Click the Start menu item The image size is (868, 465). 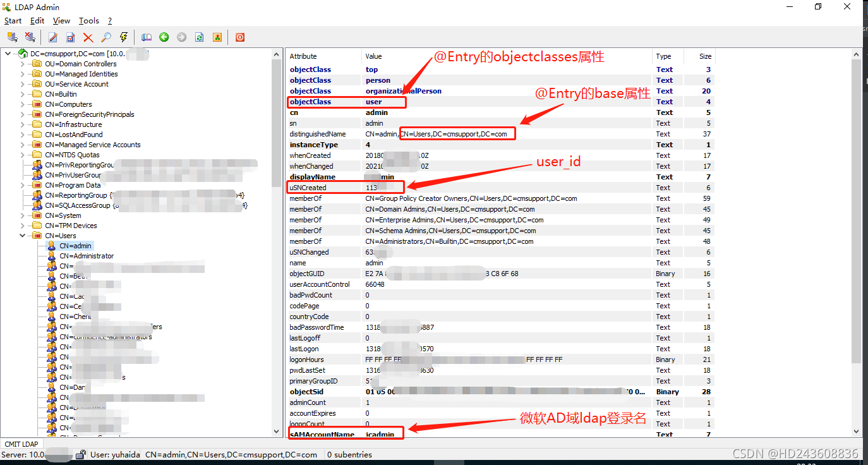pos(13,20)
